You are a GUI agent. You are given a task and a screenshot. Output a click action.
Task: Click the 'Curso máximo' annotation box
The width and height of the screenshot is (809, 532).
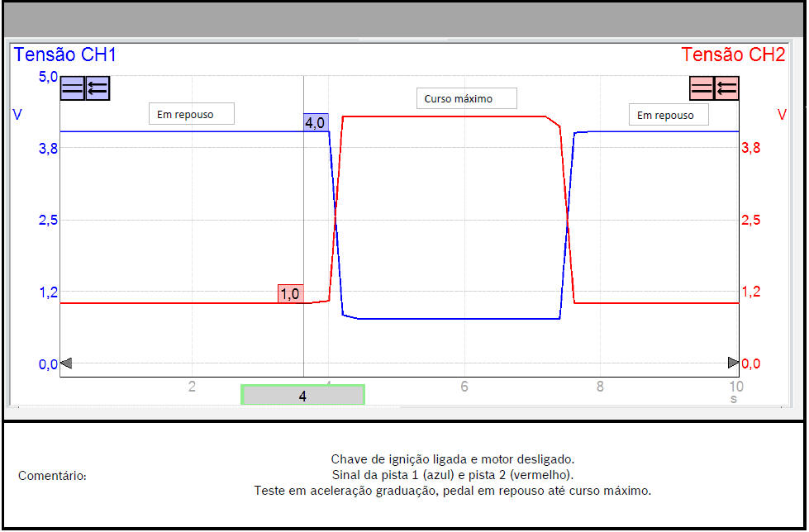pyautogui.click(x=466, y=98)
